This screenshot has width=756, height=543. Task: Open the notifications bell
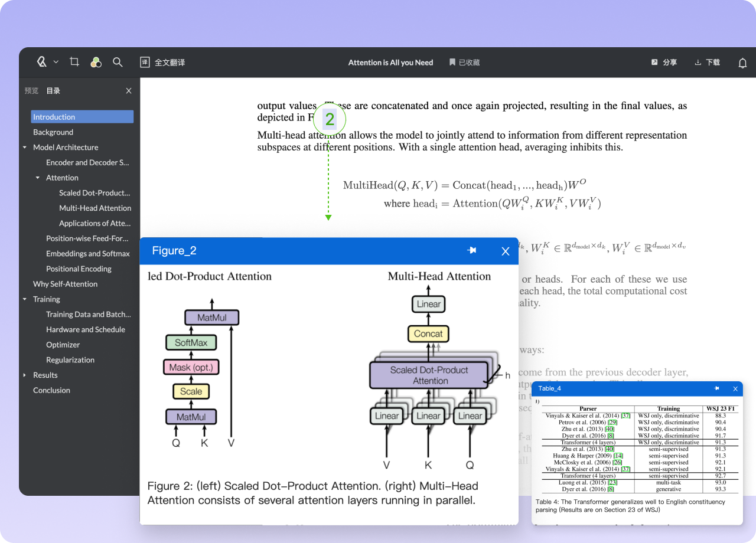coord(742,63)
